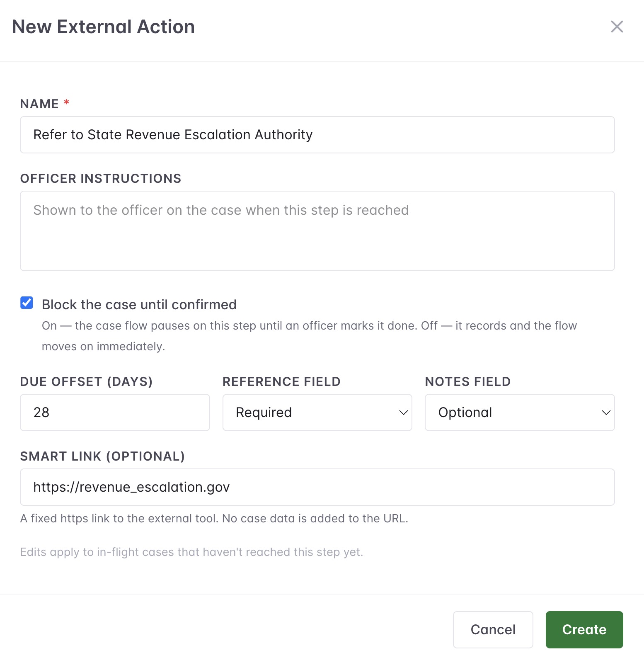Click the NOTES FIELD label

tap(468, 382)
